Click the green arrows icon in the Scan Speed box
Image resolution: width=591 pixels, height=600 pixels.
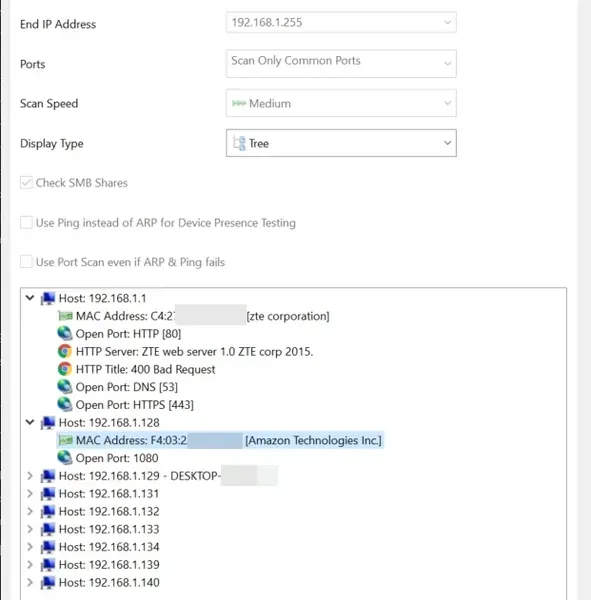(x=239, y=103)
